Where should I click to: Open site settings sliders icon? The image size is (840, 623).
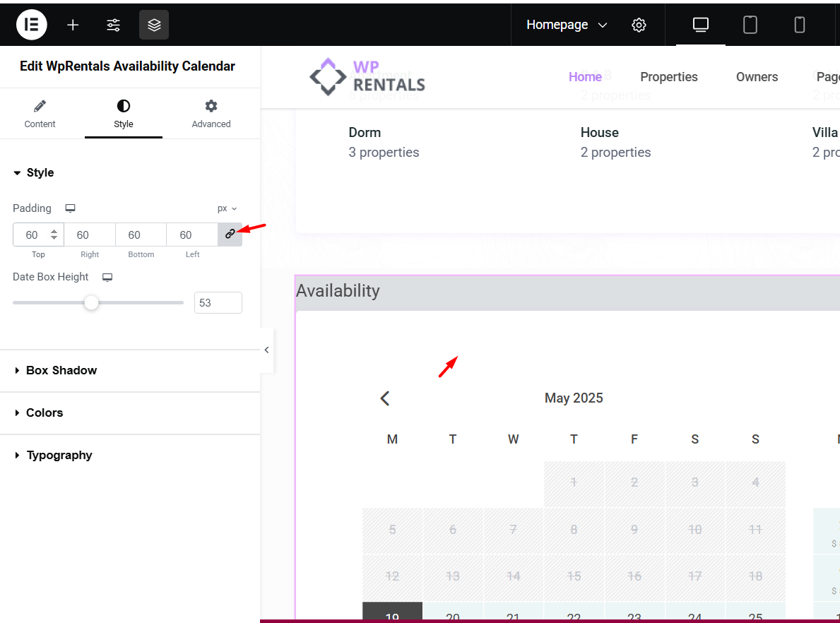(113, 25)
